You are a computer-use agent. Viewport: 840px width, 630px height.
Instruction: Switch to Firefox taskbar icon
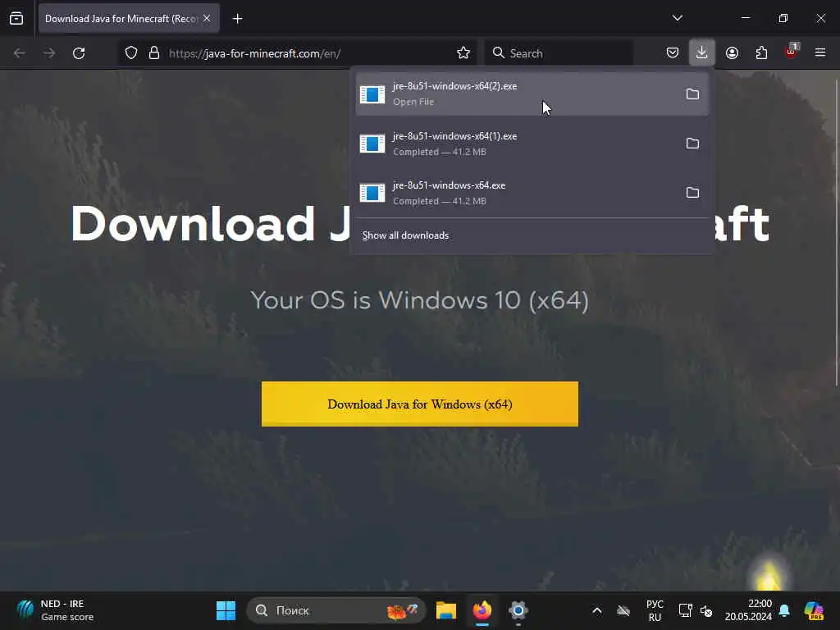coord(482,610)
